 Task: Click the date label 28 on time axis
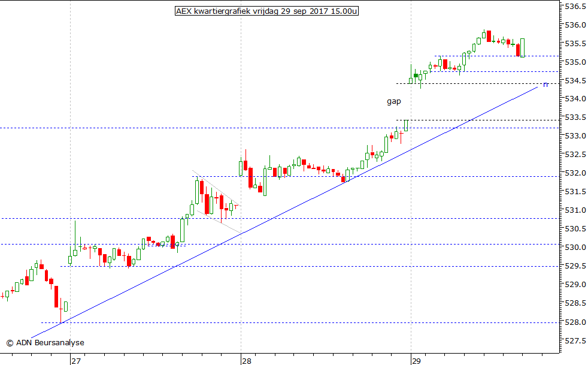point(246,361)
